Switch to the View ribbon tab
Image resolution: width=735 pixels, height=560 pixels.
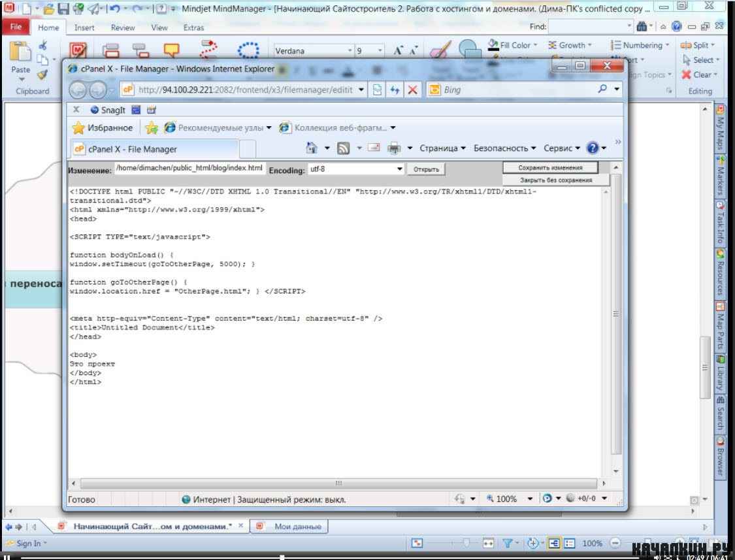click(x=159, y=27)
